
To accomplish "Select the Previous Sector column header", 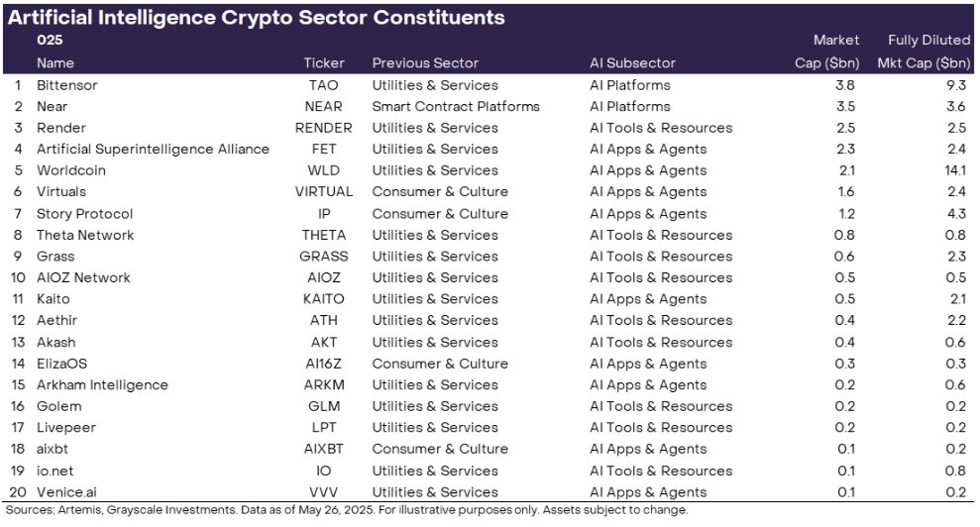I will click(425, 62).
